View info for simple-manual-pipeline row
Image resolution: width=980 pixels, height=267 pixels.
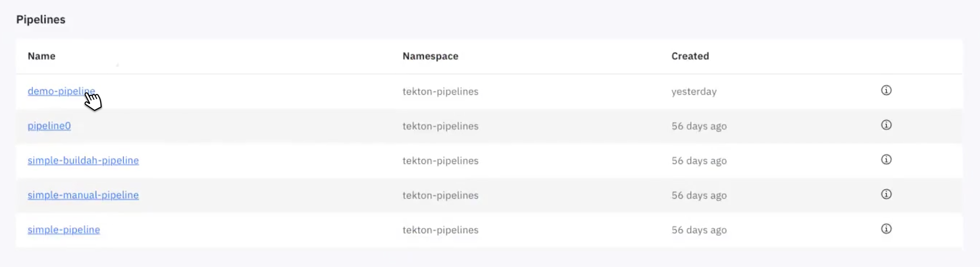[x=886, y=195]
